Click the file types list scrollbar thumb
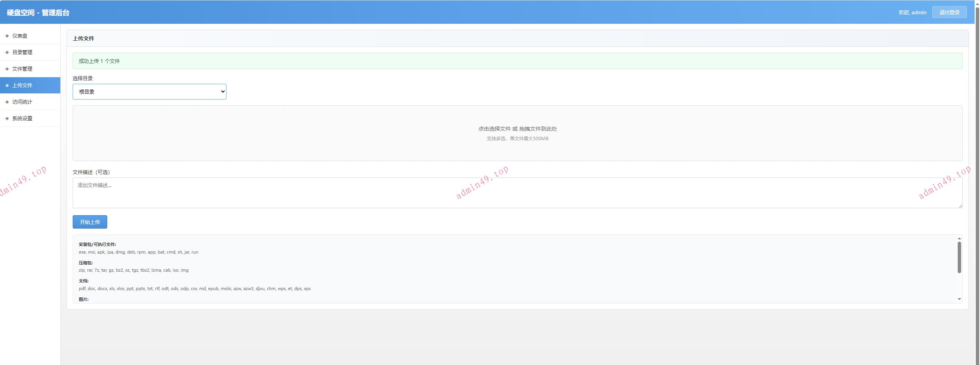The width and height of the screenshot is (980, 365). (x=959, y=257)
